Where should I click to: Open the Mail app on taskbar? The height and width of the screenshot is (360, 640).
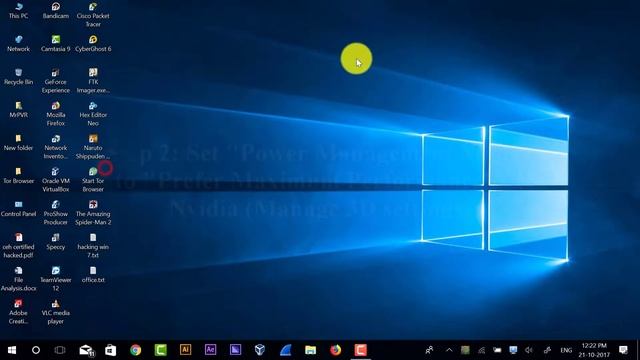tap(87, 350)
